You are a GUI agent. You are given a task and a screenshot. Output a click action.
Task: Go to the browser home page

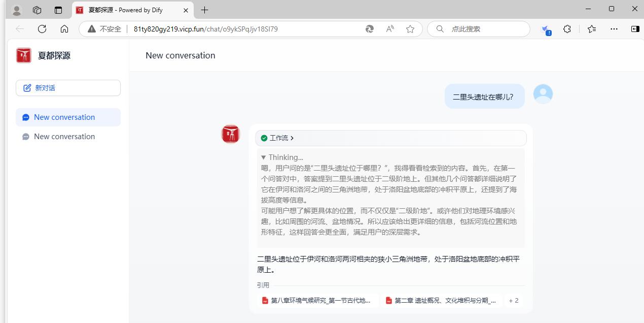(64, 29)
